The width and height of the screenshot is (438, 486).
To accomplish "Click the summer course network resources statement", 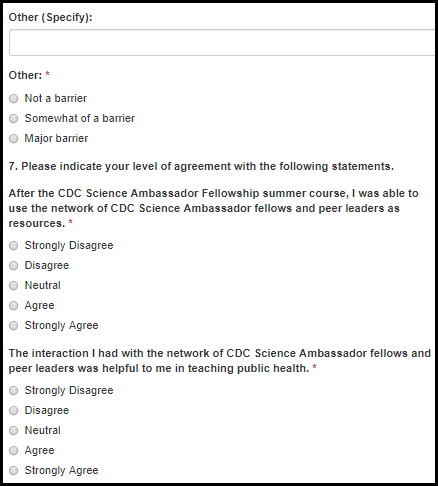I will pyautogui.click(x=213, y=208).
